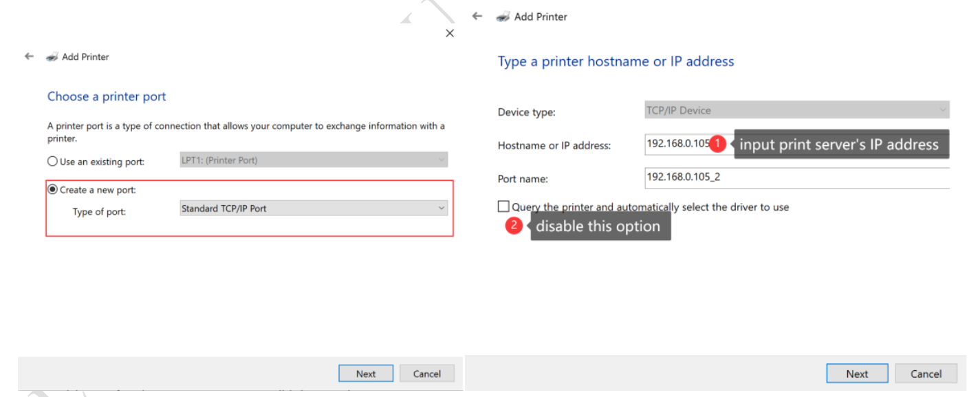The width and height of the screenshot is (980, 397).
Task: Click Next in Choose a printer port dialog
Action: (x=366, y=374)
